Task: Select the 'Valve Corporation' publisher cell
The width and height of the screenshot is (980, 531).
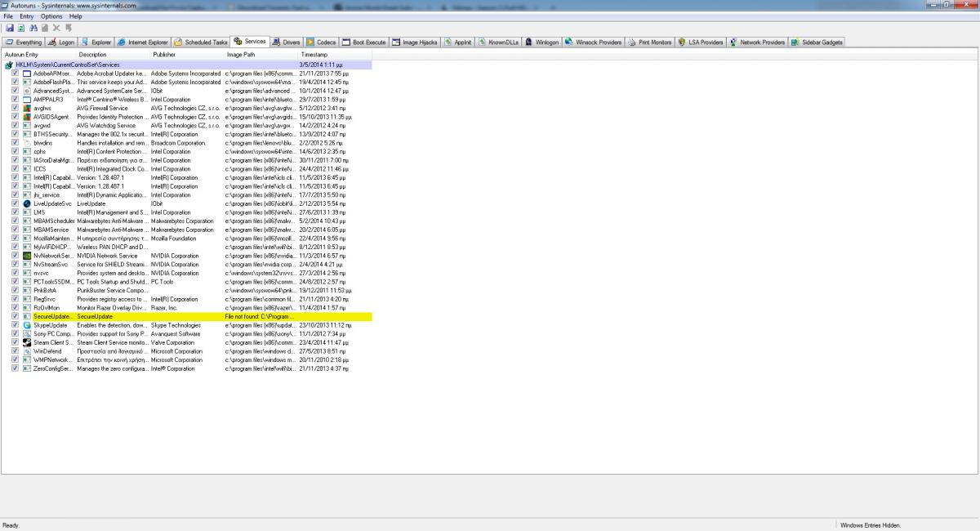Action: point(173,342)
